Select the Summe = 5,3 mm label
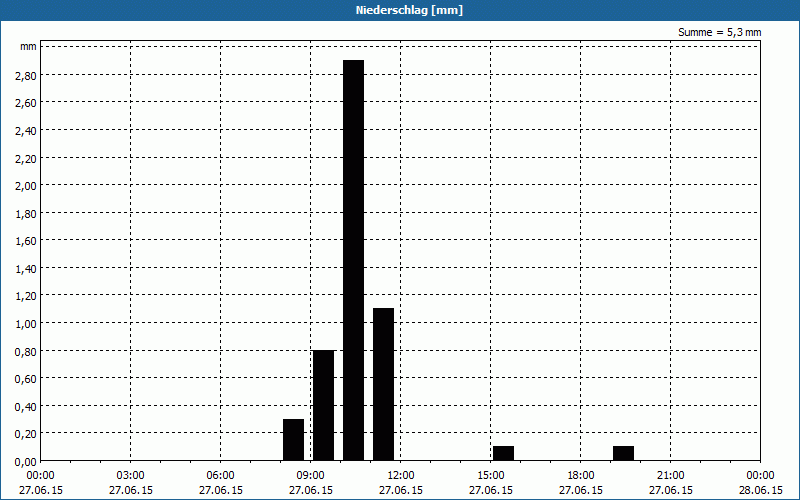800x500 pixels. pyautogui.click(x=719, y=33)
